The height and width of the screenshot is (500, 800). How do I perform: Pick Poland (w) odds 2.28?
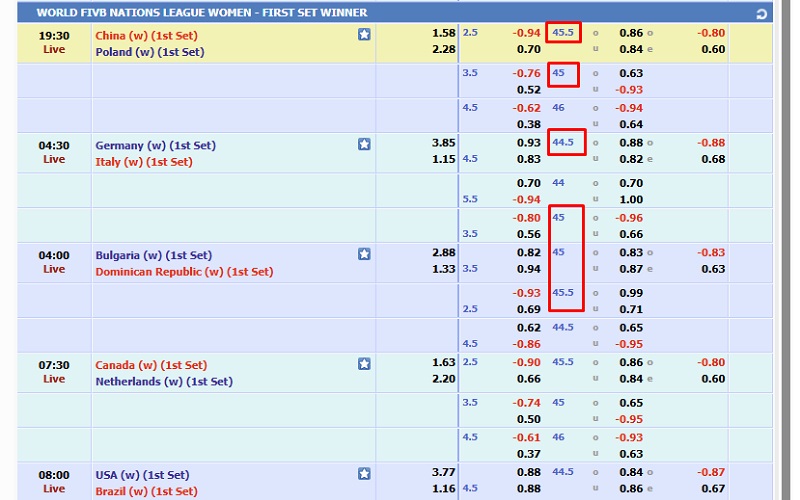[444, 50]
